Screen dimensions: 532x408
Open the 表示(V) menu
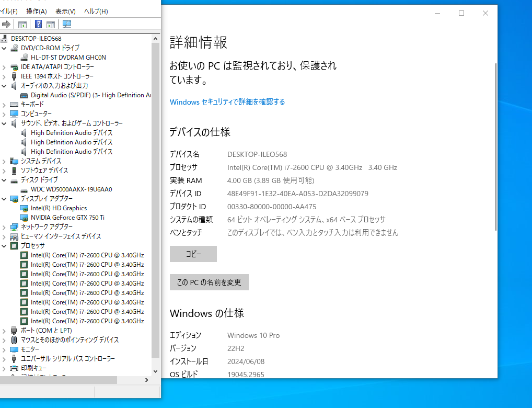pyautogui.click(x=65, y=11)
